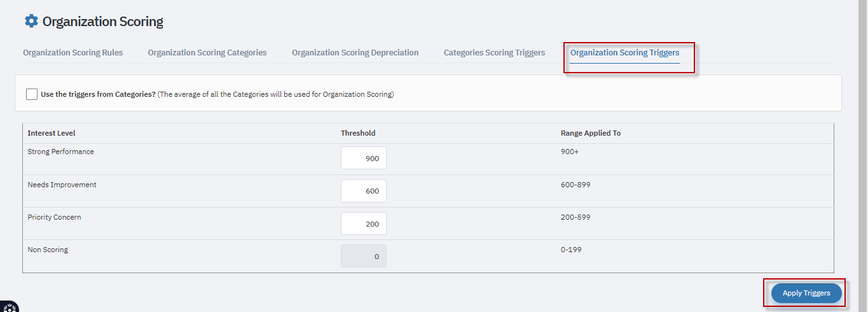This screenshot has height=312, width=868.
Task: Open the Organization Scoring Depreciation tab
Action: coord(355,53)
